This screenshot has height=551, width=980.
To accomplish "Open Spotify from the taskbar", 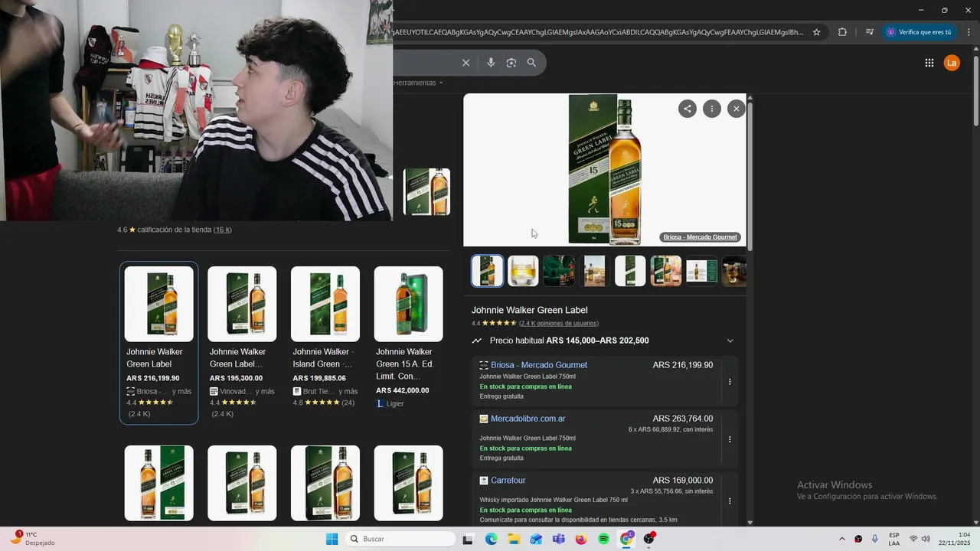I will [603, 539].
